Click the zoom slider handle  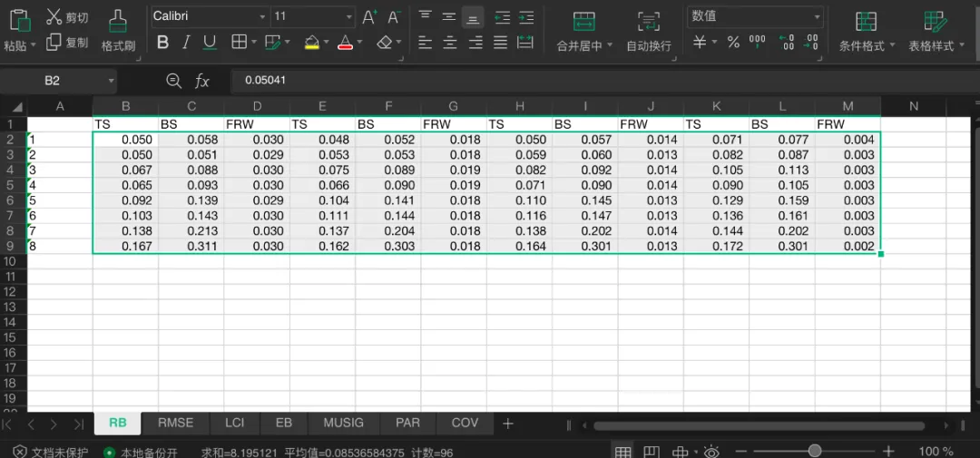coord(814,451)
